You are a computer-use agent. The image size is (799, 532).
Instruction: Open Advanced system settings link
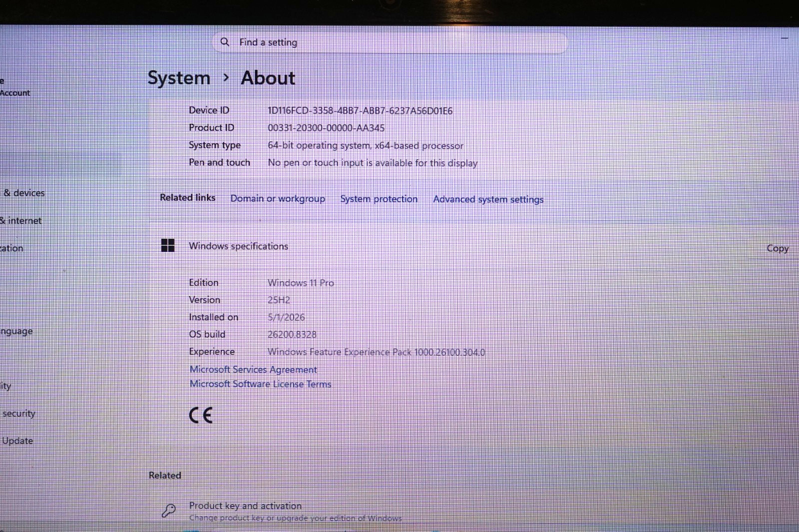pyautogui.click(x=488, y=199)
